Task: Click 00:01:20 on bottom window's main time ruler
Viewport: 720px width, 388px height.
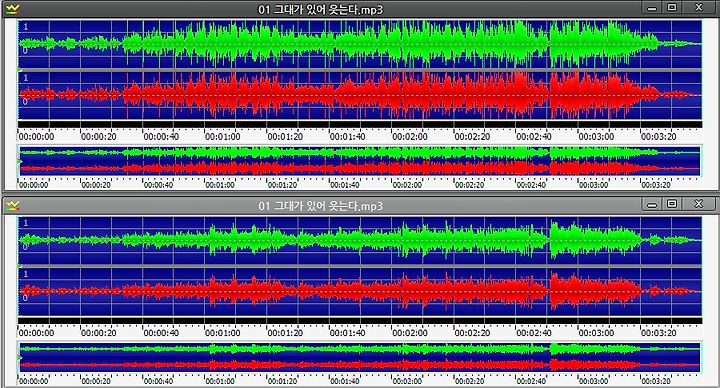Action: [x=285, y=333]
